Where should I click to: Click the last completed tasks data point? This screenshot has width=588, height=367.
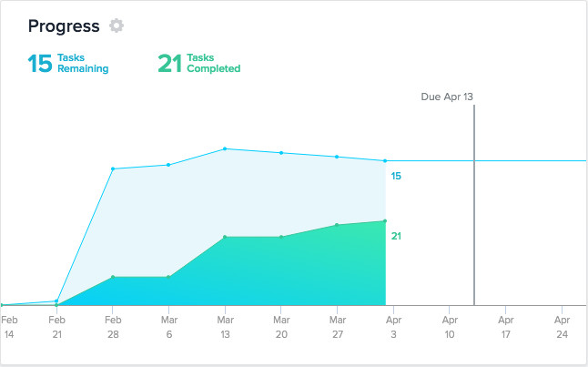click(x=385, y=220)
